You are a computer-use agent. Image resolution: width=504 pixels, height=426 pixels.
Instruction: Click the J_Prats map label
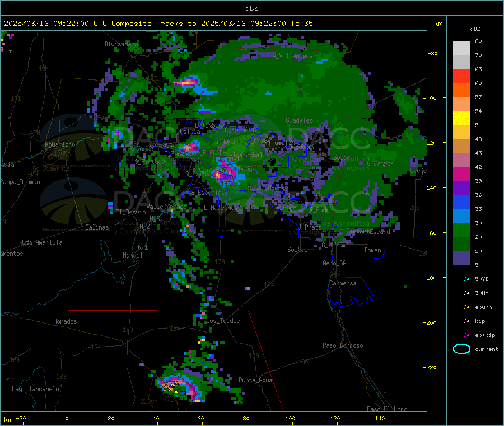point(310,227)
